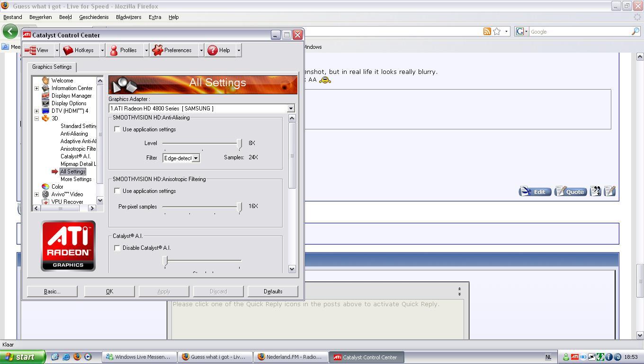
Task: Expand the Hotkeys dropdown arrow
Action: tap(102, 50)
